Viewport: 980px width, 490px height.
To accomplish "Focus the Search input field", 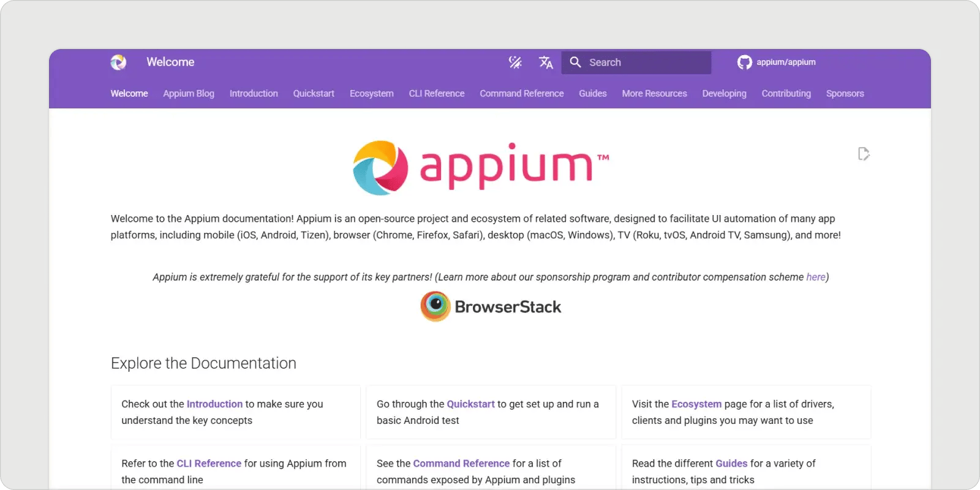I will coord(636,62).
